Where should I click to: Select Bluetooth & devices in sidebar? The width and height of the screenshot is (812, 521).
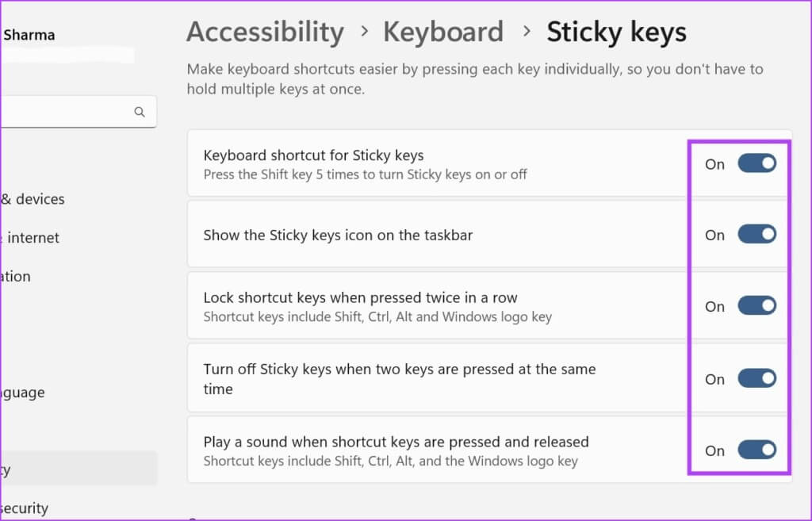tap(32, 199)
